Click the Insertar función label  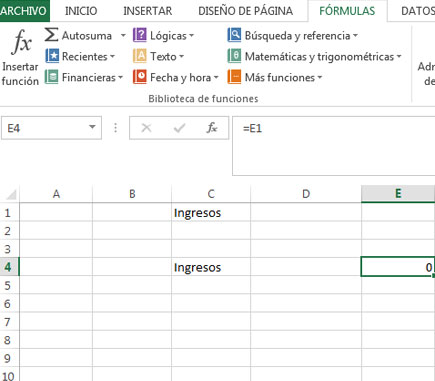pyautogui.click(x=20, y=74)
